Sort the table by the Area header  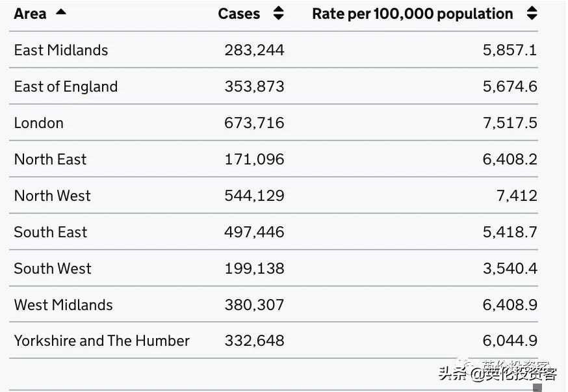(x=30, y=14)
